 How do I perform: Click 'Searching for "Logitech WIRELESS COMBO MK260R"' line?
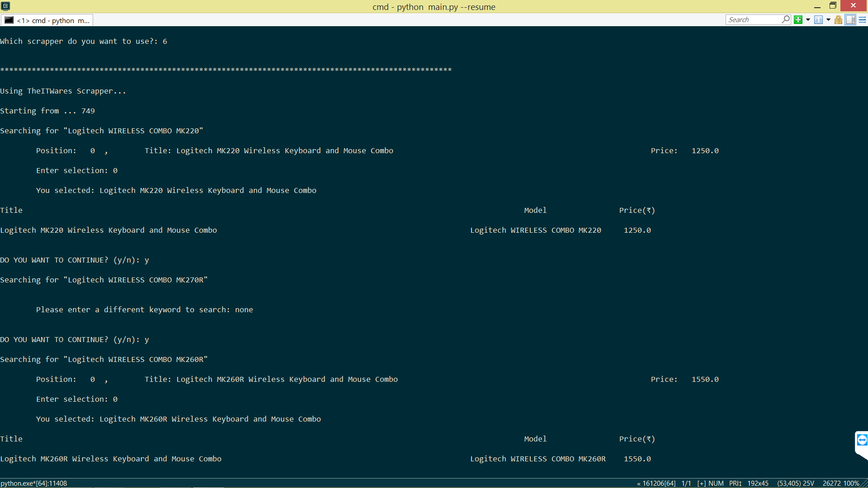tap(104, 359)
